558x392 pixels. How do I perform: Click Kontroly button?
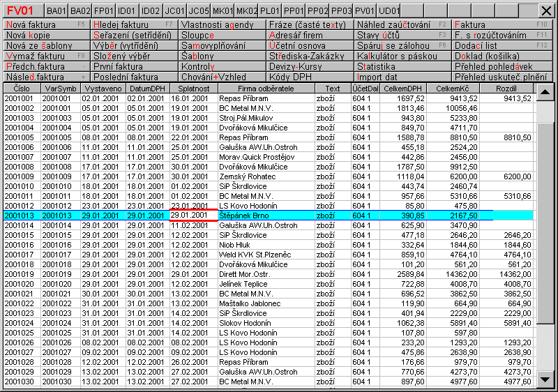pyautogui.click(x=222, y=66)
